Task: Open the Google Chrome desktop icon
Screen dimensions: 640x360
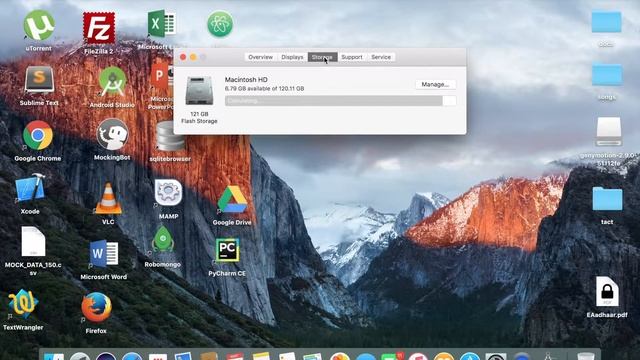Action: (x=38, y=135)
